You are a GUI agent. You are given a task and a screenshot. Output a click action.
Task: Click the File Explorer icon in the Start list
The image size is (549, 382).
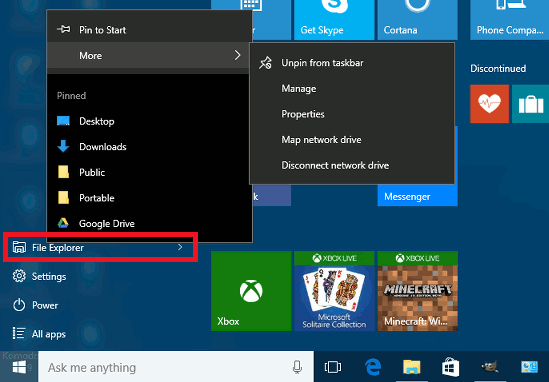pos(19,247)
